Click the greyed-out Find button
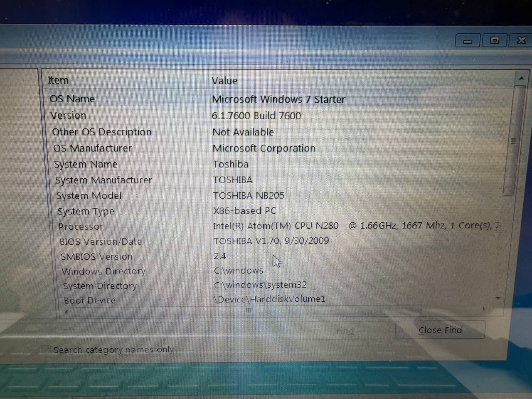This screenshot has height=399, width=532. 345,330
